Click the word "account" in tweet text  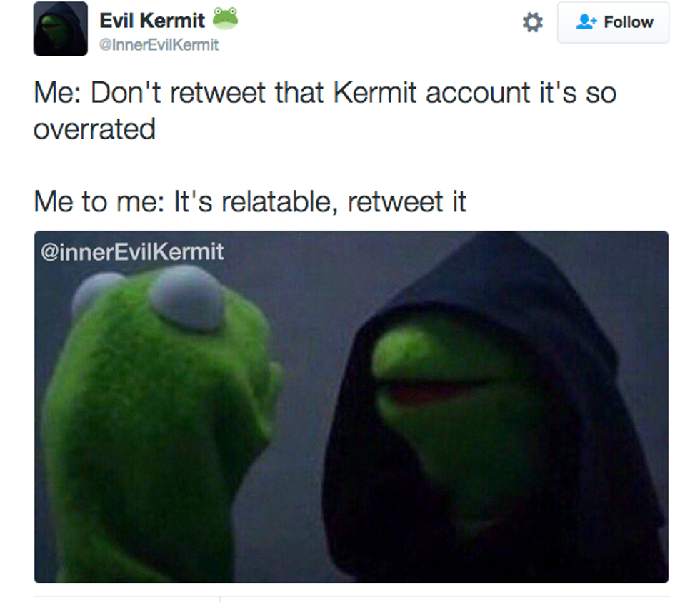coord(479,93)
